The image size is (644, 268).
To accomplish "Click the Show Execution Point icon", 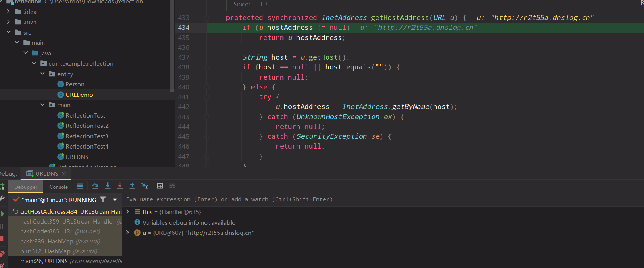I will coord(80,186).
